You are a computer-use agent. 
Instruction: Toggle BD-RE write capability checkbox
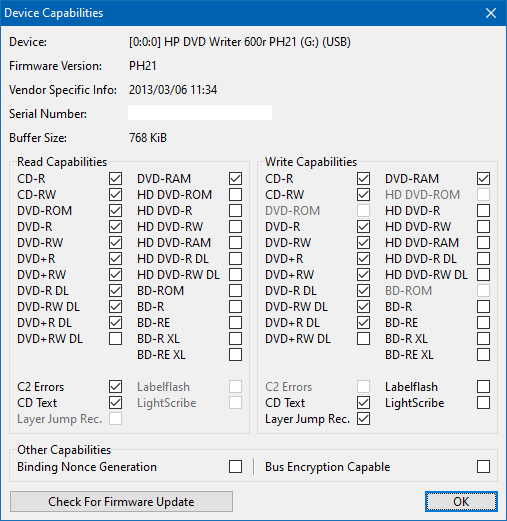[483, 322]
